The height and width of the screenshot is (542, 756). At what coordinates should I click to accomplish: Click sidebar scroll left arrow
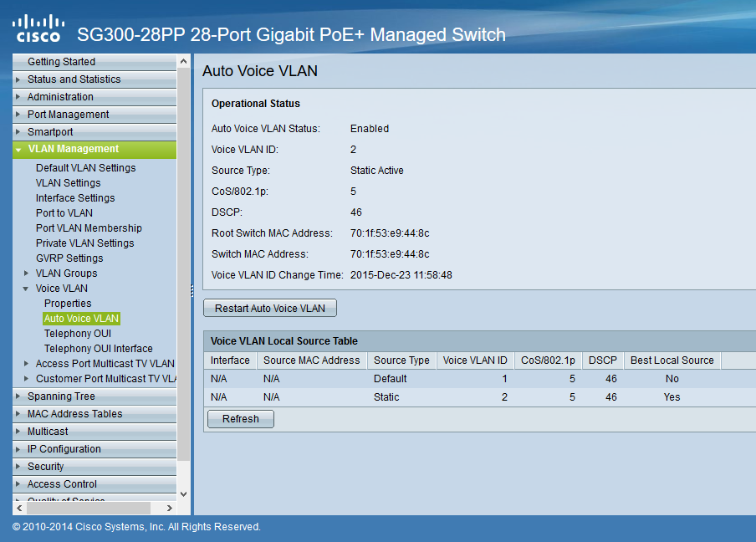click(x=19, y=508)
